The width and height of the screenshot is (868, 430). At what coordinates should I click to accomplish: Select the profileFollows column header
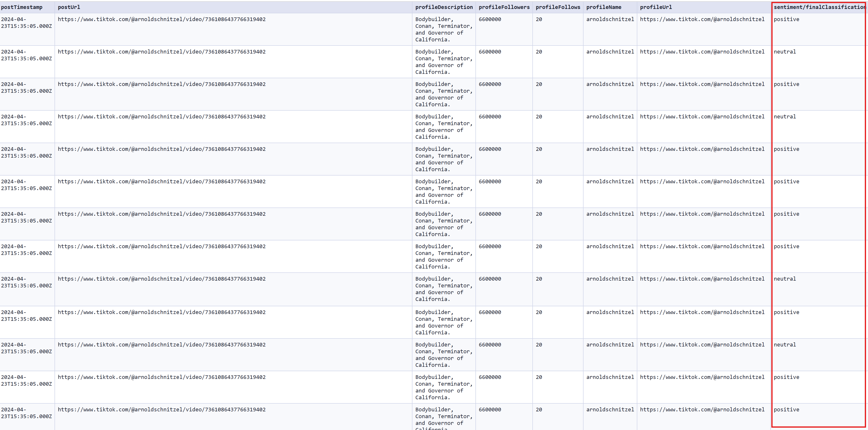558,7
